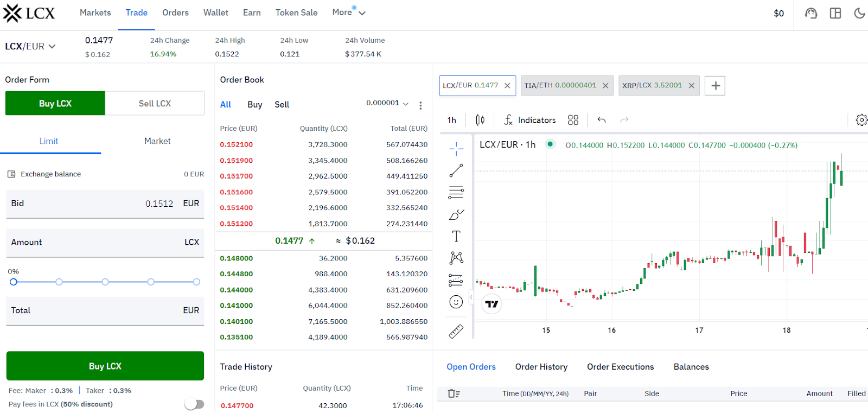Switch to the Balances tab
Viewport: 868px width, 413px height.
(691, 367)
